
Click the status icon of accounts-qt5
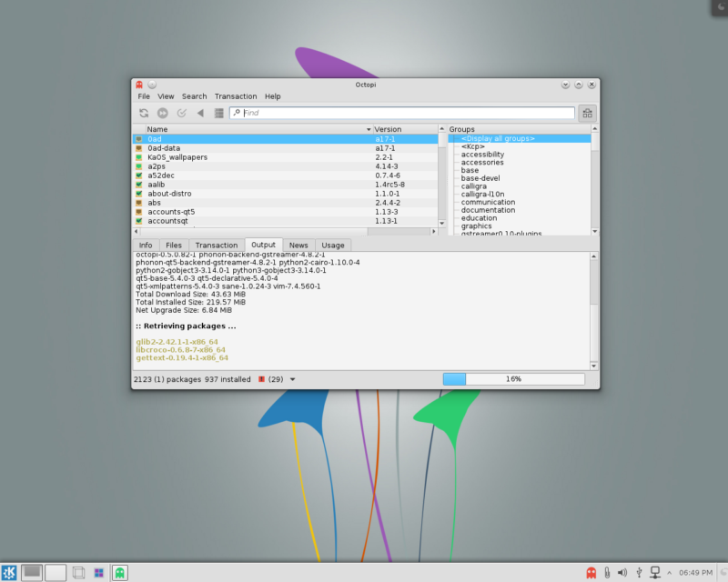click(138, 212)
